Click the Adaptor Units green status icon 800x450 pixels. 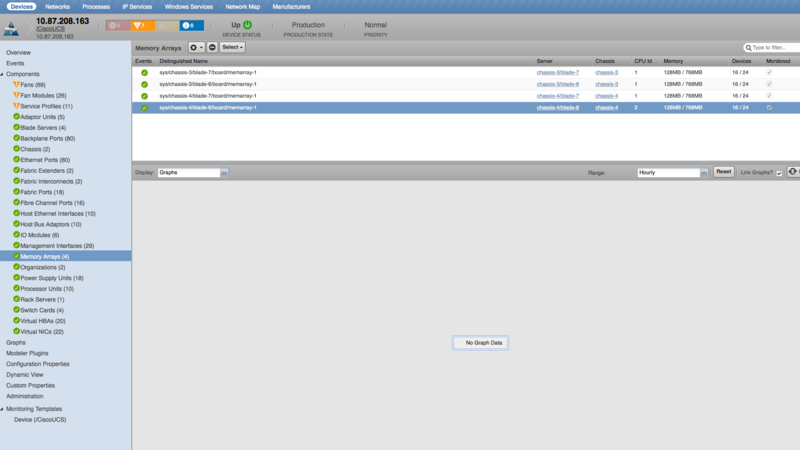click(x=16, y=116)
